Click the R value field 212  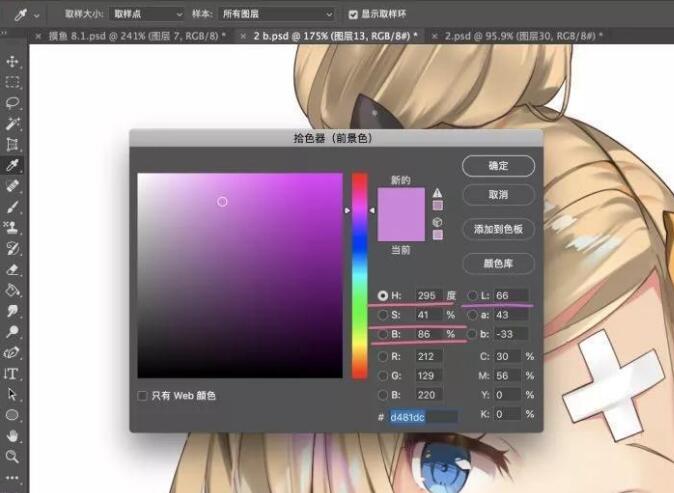[429, 356]
